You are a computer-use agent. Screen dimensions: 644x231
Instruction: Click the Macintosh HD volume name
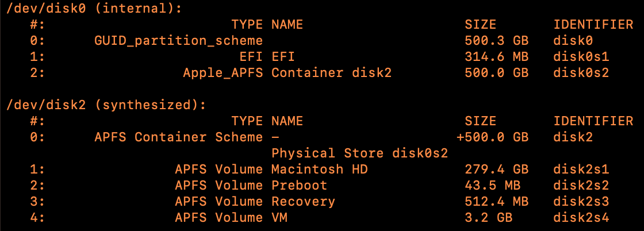coord(319,170)
